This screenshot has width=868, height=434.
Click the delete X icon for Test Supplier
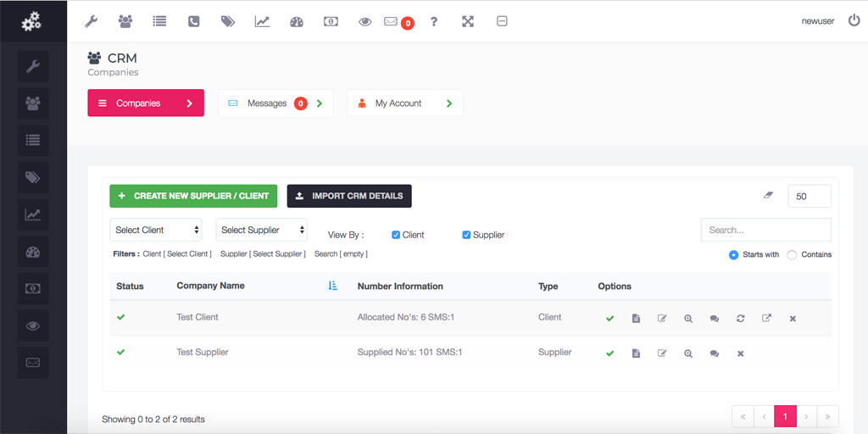(740, 353)
